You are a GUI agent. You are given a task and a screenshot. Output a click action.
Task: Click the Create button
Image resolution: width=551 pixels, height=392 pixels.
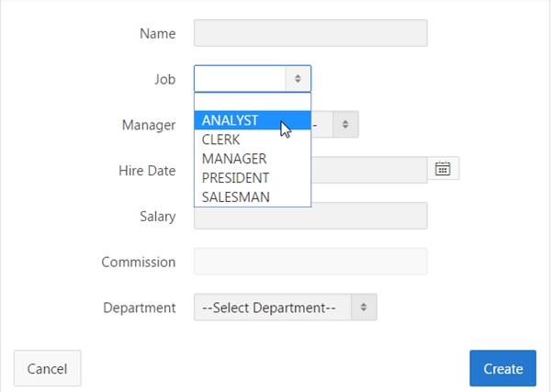coord(502,368)
